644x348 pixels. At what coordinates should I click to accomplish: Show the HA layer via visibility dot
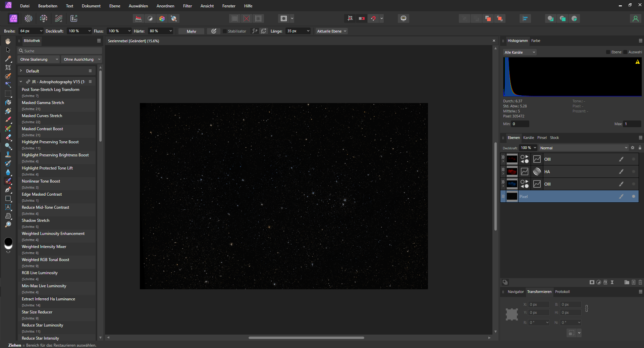[634, 171]
